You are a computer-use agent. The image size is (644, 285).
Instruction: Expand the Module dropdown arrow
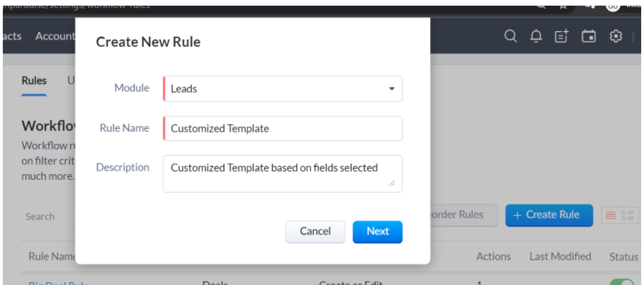tap(391, 89)
